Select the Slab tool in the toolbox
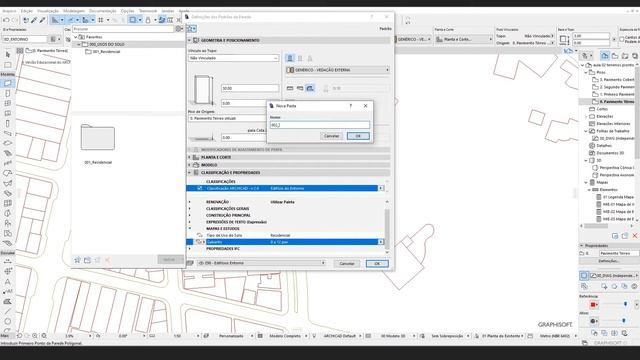 8,143
